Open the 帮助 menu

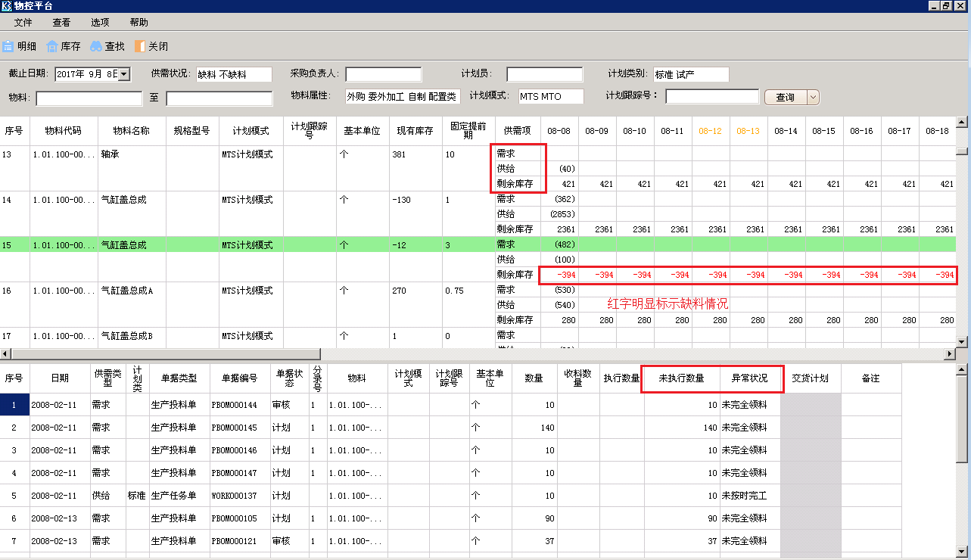click(x=139, y=23)
